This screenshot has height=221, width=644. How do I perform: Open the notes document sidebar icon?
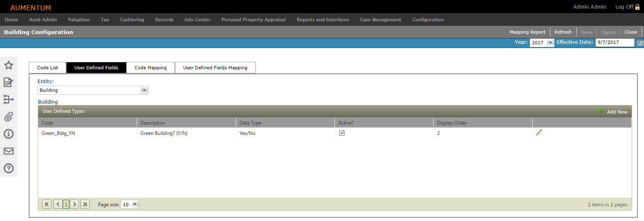point(8,82)
